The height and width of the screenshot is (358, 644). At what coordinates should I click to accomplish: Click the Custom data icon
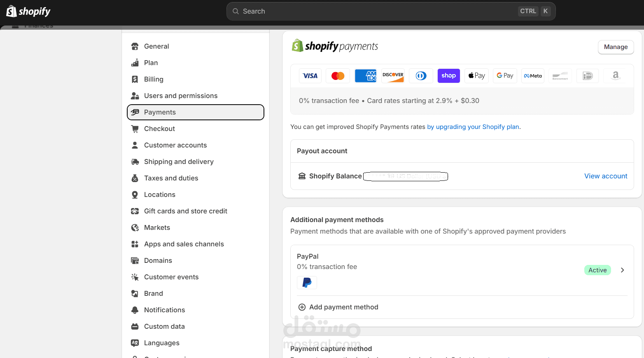(135, 326)
